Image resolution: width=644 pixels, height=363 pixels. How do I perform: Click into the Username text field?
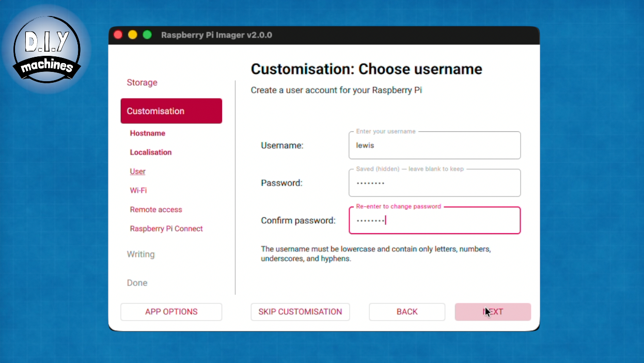point(434,145)
